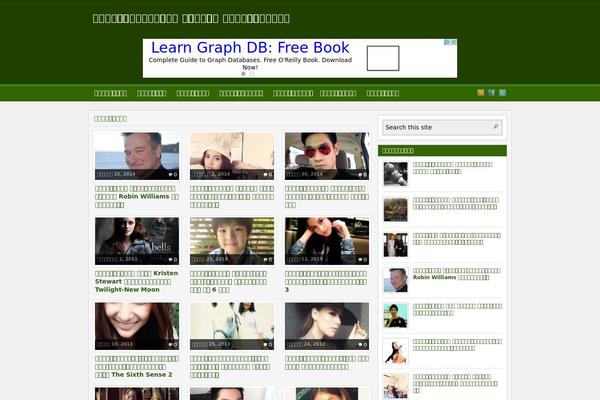The width and height of the screenshot is (600, 400).
Task: Open the sidebar dancing couple thumbnail
Action: pyautogui.click(x=396, y=351)
